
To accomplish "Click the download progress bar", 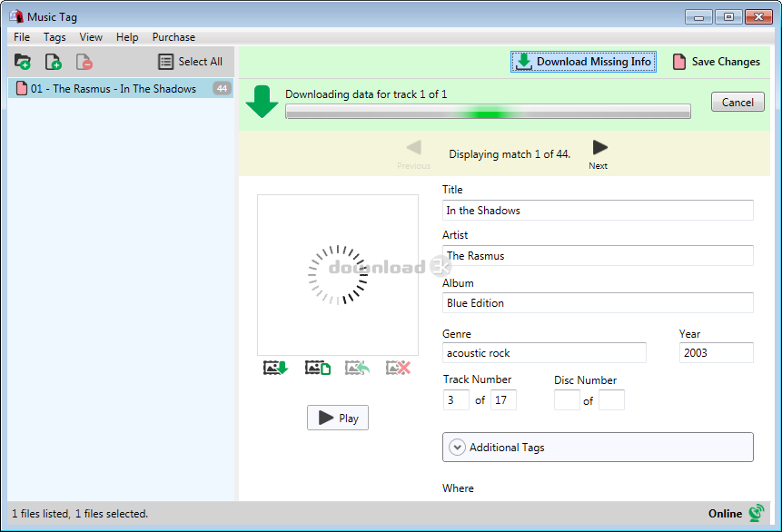I will pyautogui.click(x=488, y=112).
